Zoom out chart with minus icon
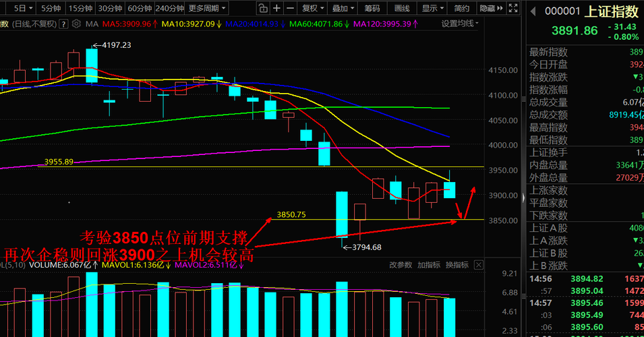The height and width of the screenshot is (337, 644). pyautogui.click(x=290, y=8)
